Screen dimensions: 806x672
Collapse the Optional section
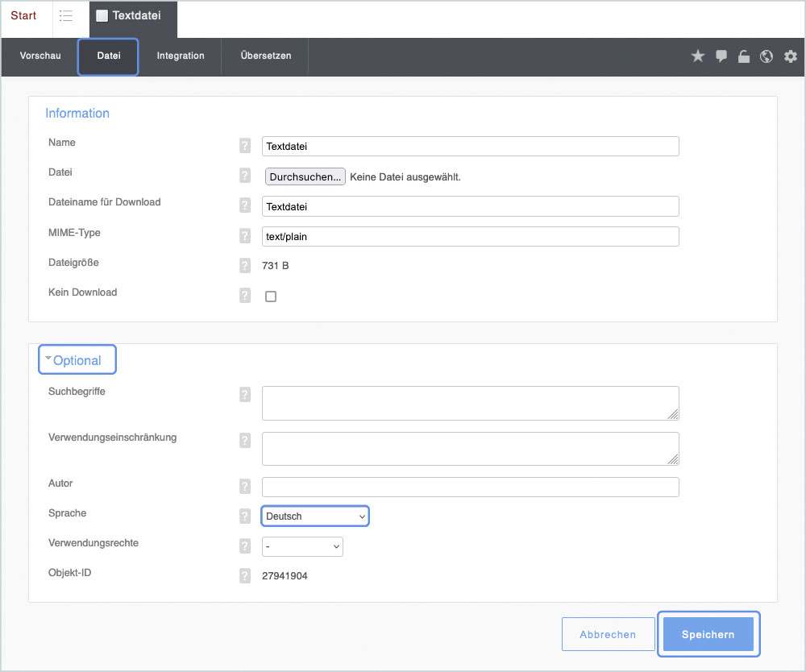point(77,360)
